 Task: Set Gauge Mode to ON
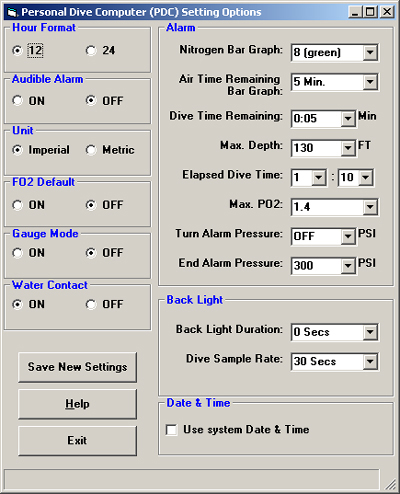click(x=17, y=253)
